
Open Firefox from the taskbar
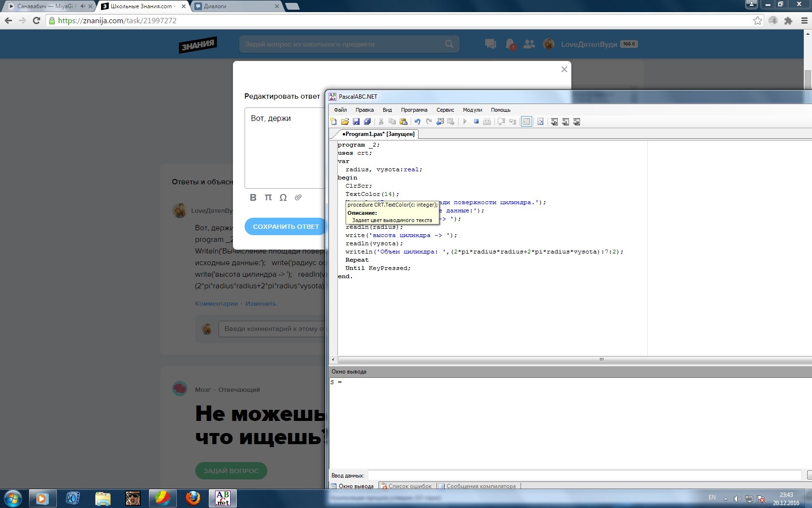pos(193,498)
